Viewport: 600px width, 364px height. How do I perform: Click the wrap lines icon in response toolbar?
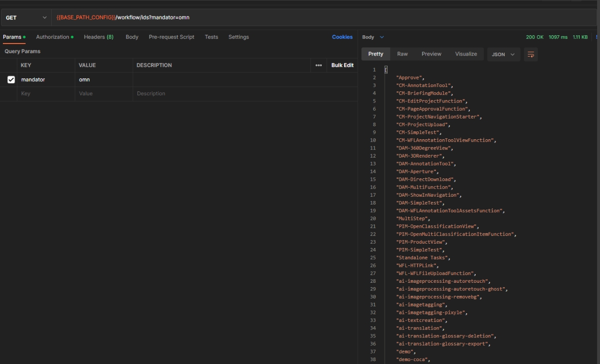[x=531, y=55]
